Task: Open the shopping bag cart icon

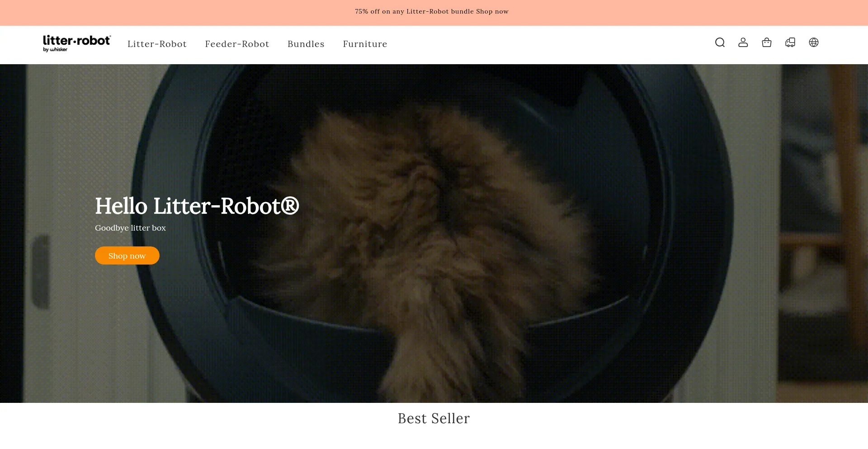Action: pos(766,43)
